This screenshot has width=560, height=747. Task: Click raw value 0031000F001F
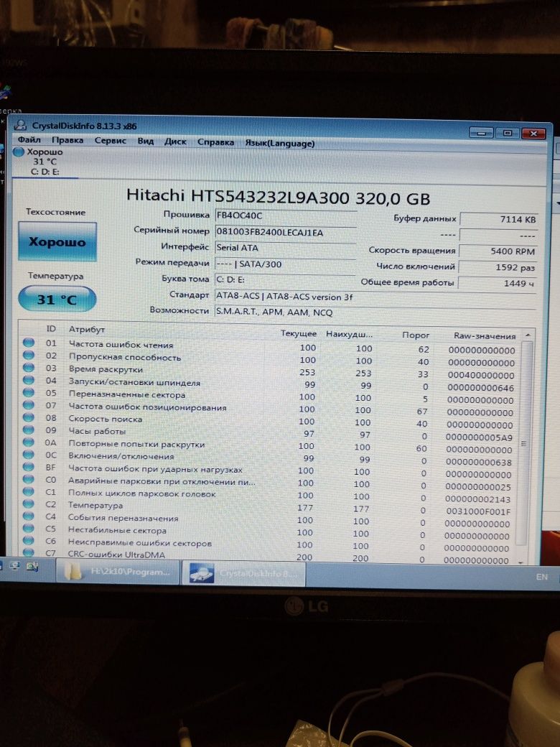(x=477, y=511)
